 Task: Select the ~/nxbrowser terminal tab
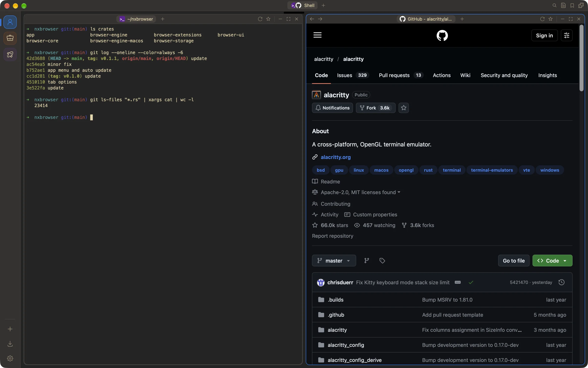coord(136,19)
